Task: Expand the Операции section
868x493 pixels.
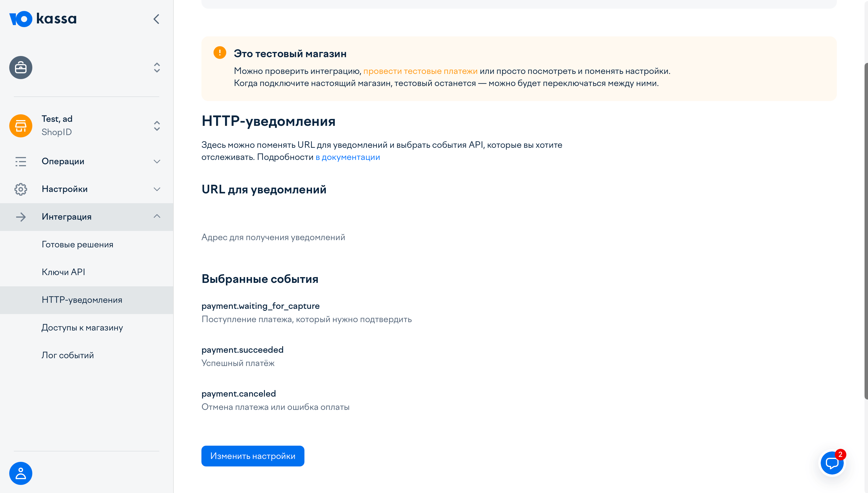Action: pyautogui.click(x=157, y=162)
